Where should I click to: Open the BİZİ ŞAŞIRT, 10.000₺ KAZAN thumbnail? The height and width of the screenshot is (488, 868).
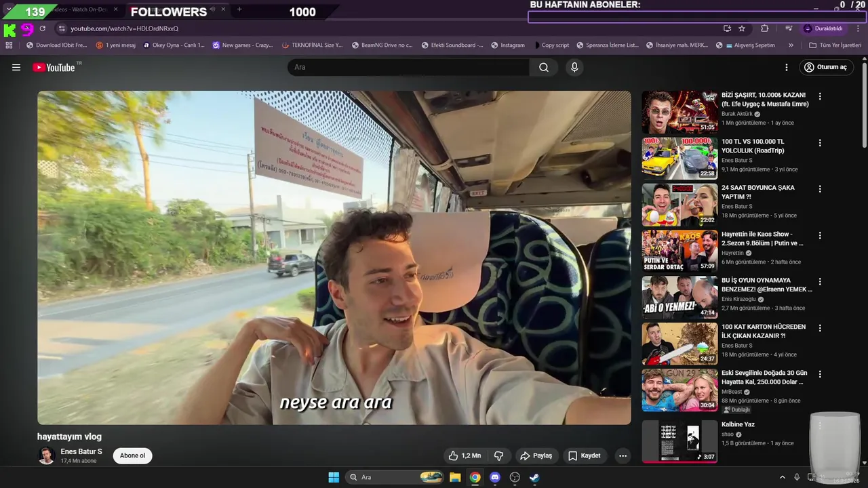679,112
